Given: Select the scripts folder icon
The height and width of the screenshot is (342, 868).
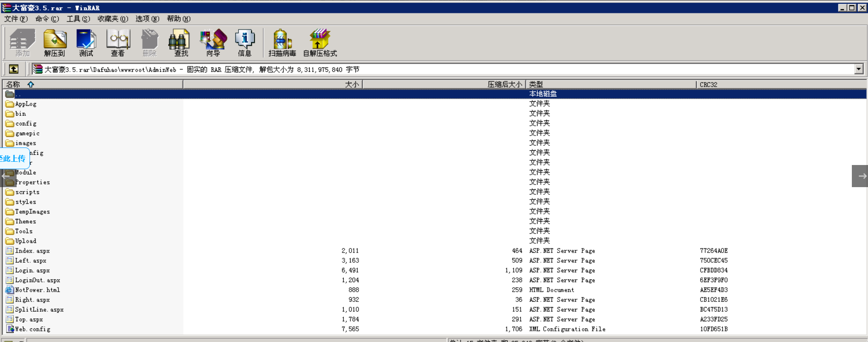Looking at the screenshot, I should pos(10,192).
